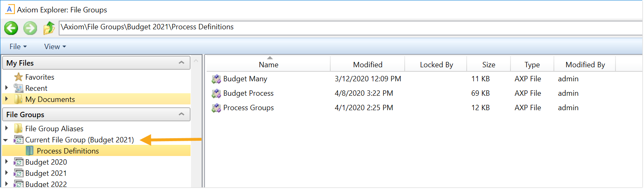This screenshot has width=644, height=189.
Task: Select the Process Definitions folder icon
Action: coord(30,151)
